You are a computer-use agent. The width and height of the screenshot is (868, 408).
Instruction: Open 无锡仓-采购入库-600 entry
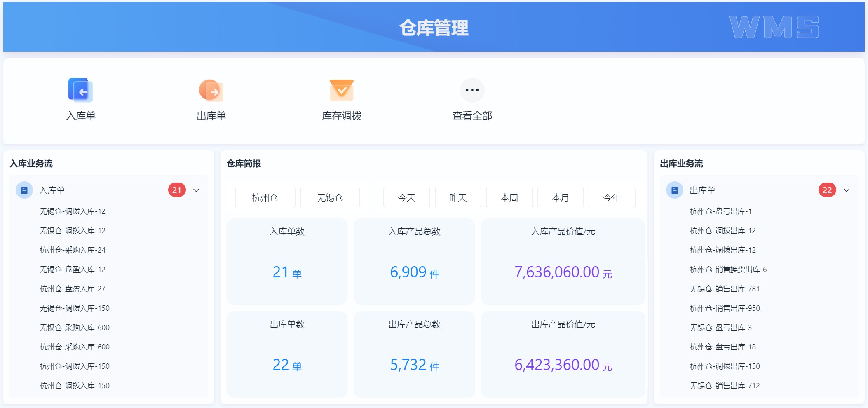pyautogui.click(x=75, y=327)
